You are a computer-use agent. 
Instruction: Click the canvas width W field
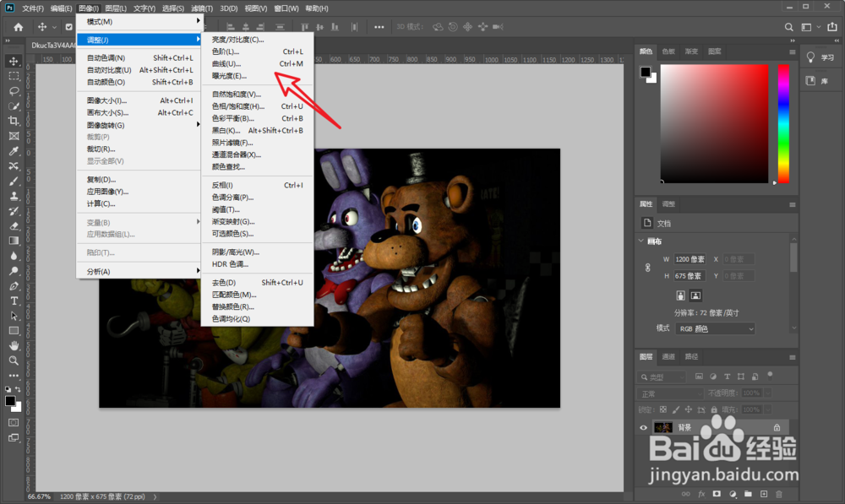690,259
